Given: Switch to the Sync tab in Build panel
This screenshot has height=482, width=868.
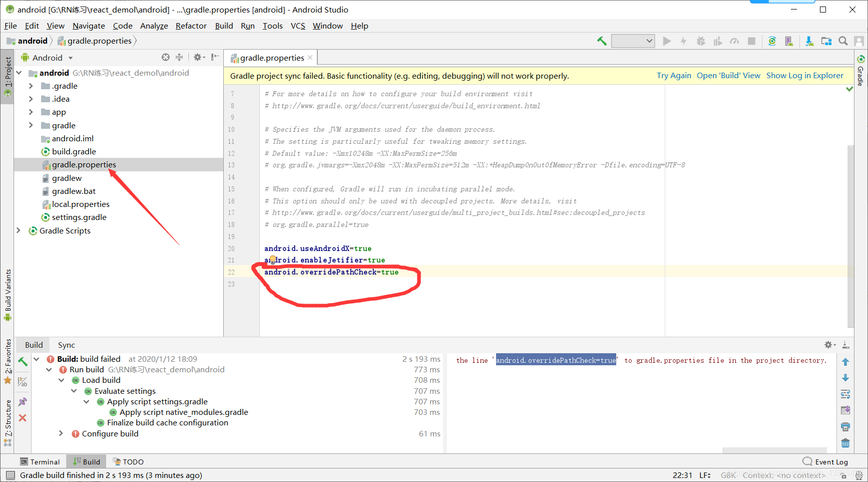Looking at the screenshot, I should tap(67, 345).
